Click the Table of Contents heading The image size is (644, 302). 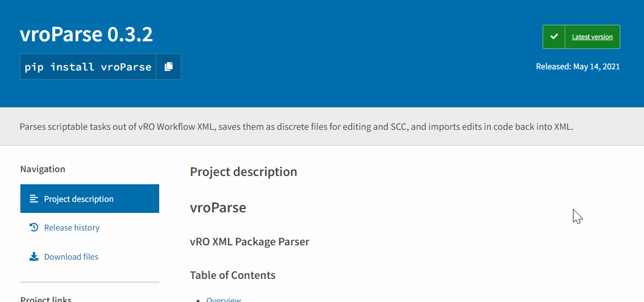232,275
